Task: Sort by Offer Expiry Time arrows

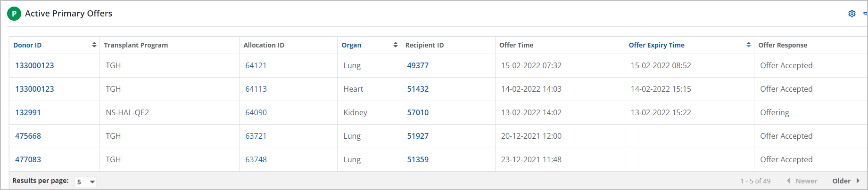Action: pos(749,45)
